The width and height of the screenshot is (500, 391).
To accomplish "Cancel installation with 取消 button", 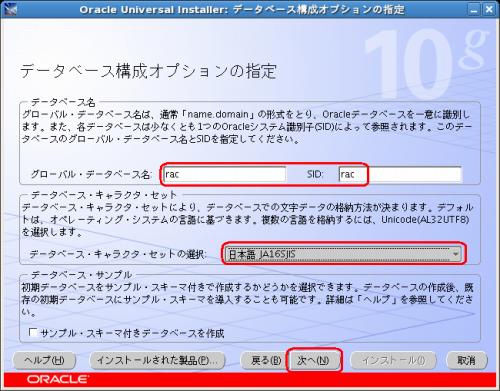I will click(467, 360).
